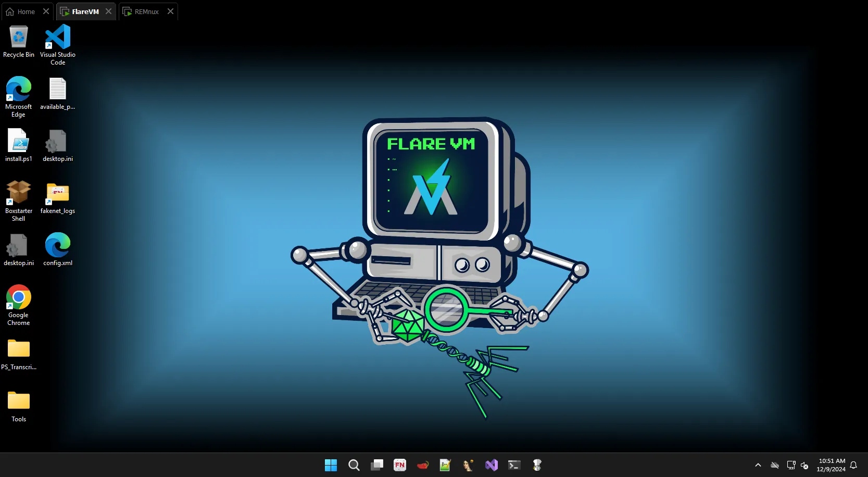Open FakeNet-NG from the taskbar
This screenshot has height=477, width=868.
(400, 465)
